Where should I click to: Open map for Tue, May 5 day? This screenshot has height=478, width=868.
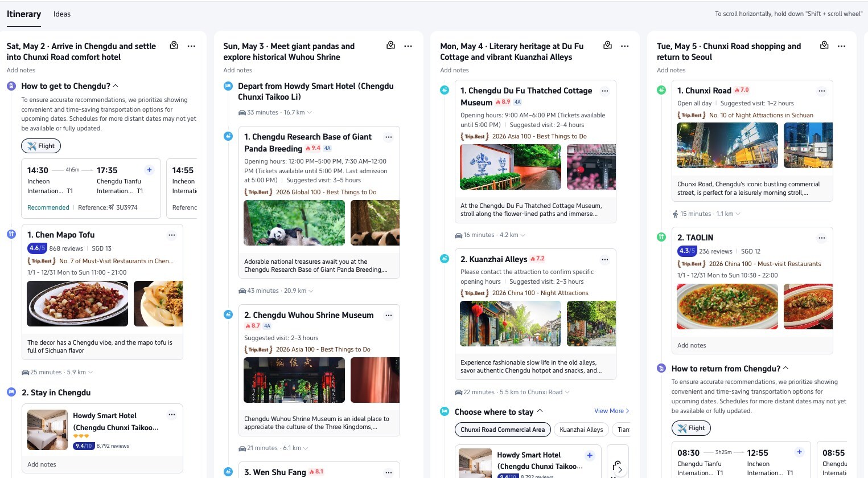[824, 46]
